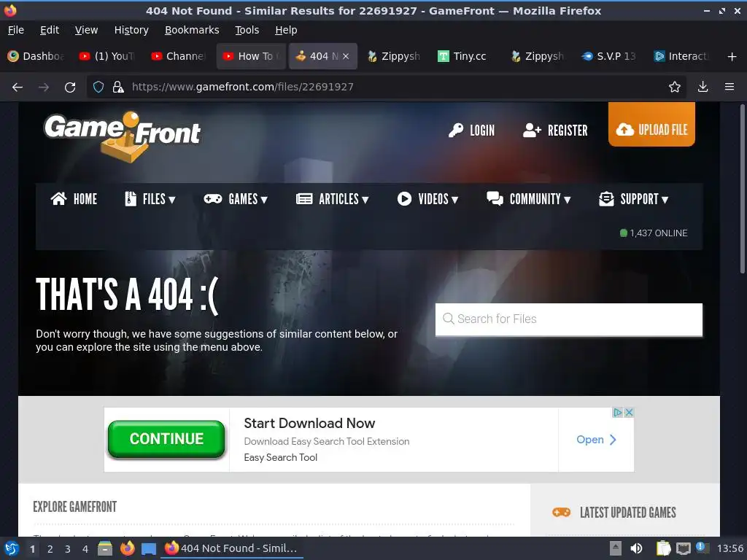Open the File menu
The image size is (747, 560).
tap(16, 30)
